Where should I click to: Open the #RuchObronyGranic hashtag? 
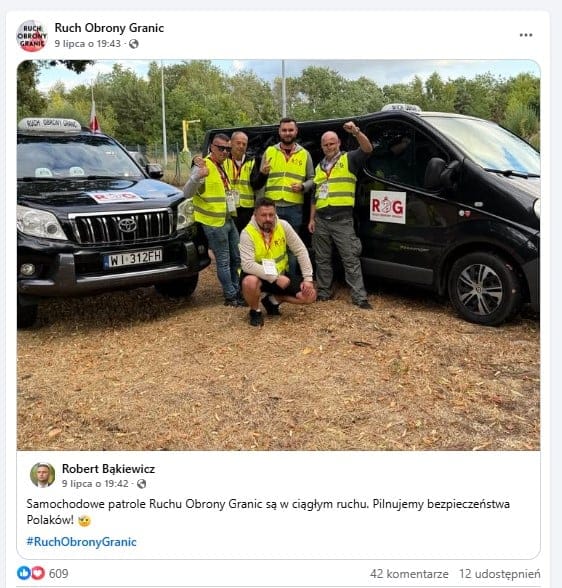coord(81,542)
